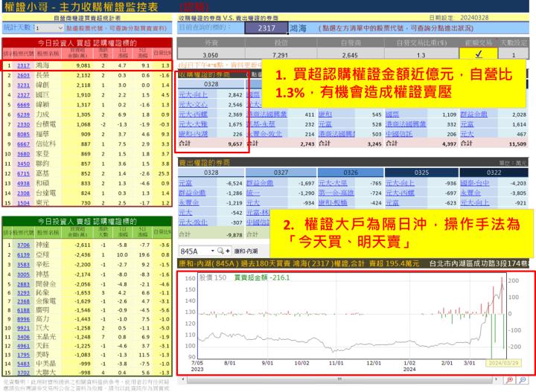The height and width of the screenshot is (392, 536).
Task: Open the 國泰-台中 seller link valued -4,203
Action: 474,184
